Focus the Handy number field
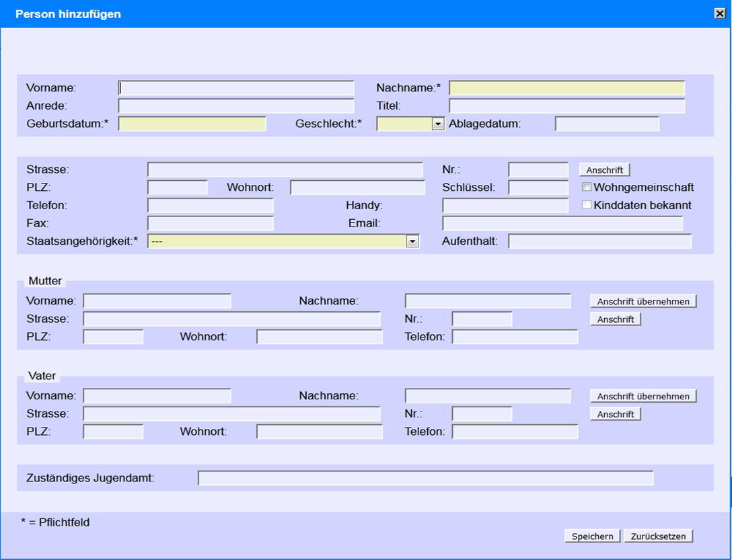The width and height of the screenshot is (732, 560). pos(505,206)
